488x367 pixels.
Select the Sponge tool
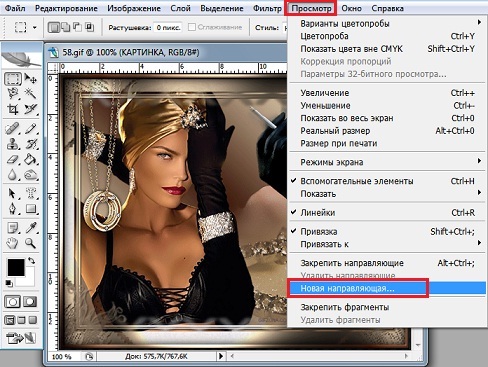[31, 175]
